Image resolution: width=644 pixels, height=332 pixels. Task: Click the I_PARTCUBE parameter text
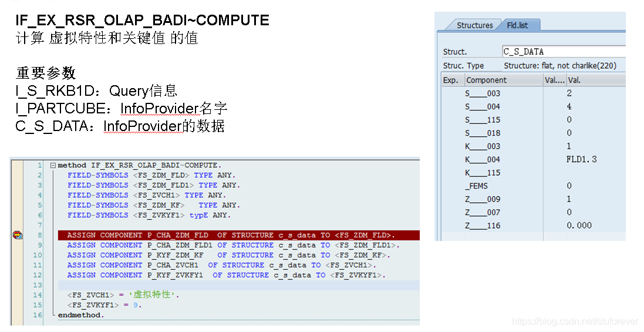coord(122,109)
